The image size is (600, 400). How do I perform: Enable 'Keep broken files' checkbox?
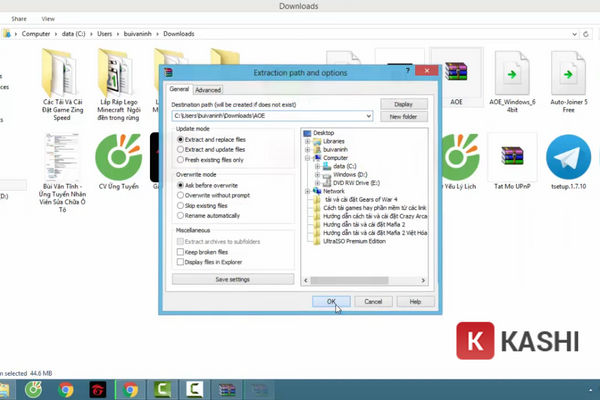pyautogui.click(x=180, y=253)
